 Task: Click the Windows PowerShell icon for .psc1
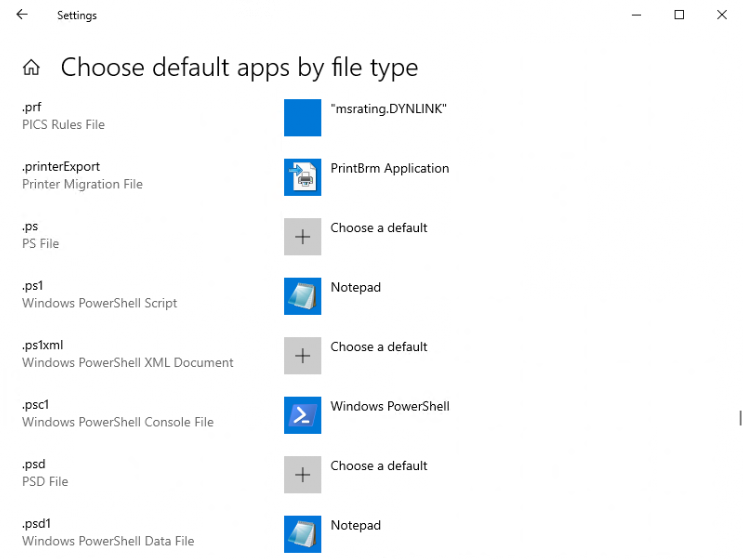(x=302, y=415)
